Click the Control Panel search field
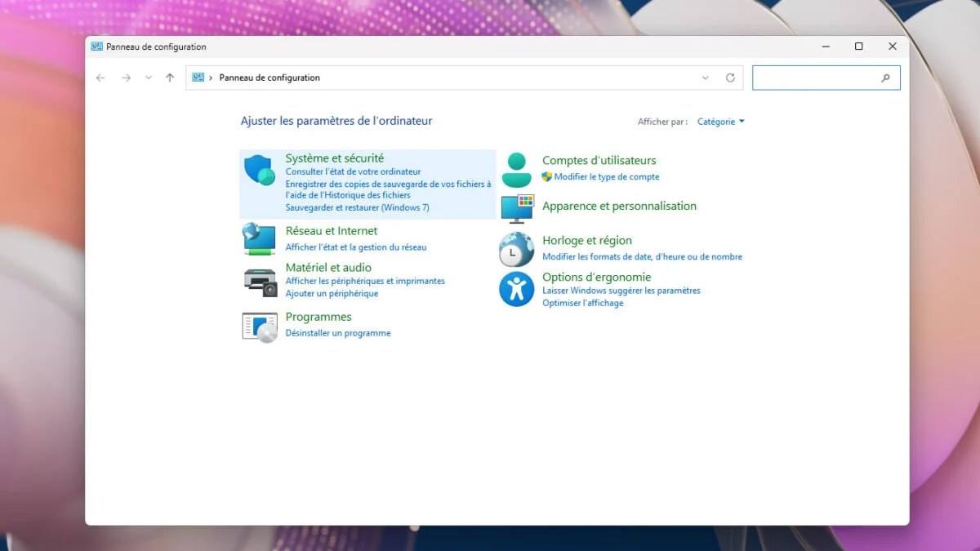 click(826, 78)
